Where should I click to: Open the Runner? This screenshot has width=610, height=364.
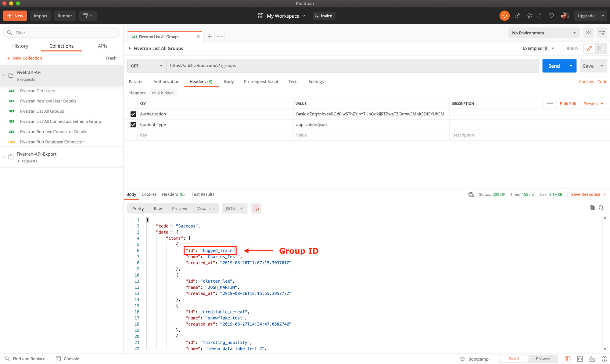pyautogui.click(x=65, y=16)
